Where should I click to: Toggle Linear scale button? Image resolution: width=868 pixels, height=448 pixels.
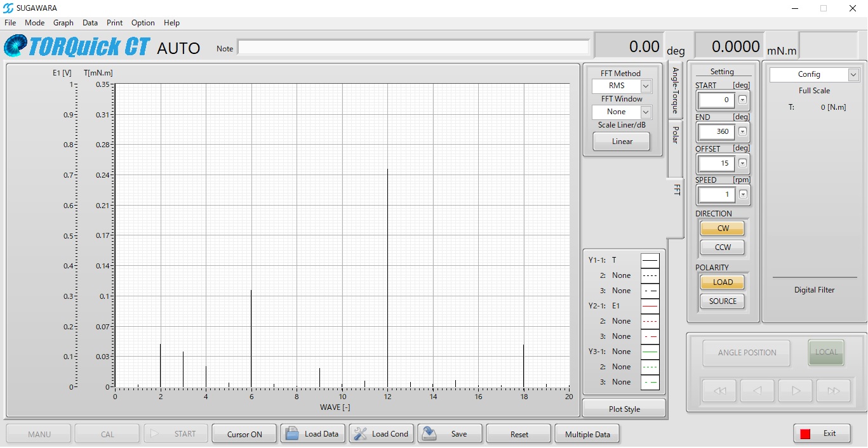coord(622,142)
